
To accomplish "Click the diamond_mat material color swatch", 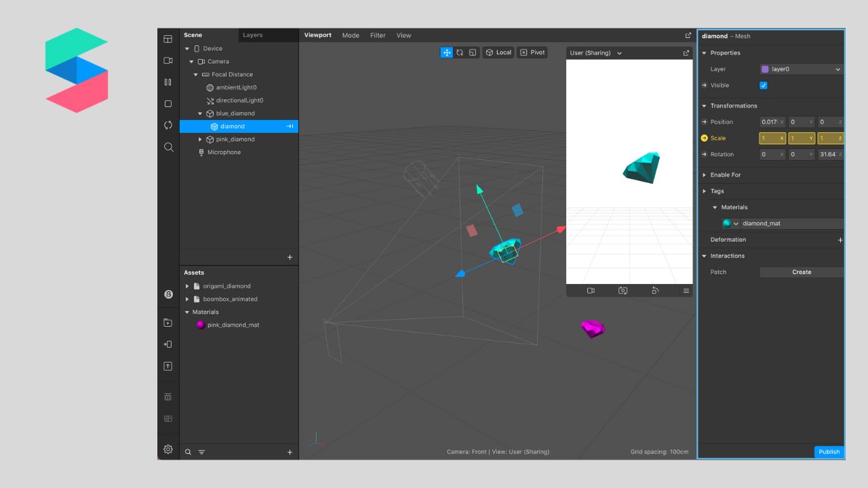I will [x=727, y=224].
